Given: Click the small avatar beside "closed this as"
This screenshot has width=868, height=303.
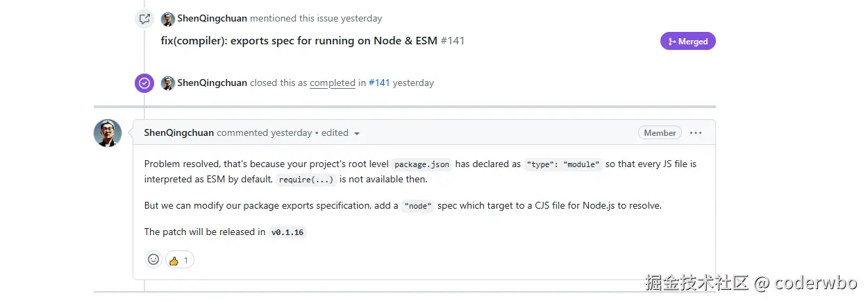Looking at the screenshot, I should [167, 83].
